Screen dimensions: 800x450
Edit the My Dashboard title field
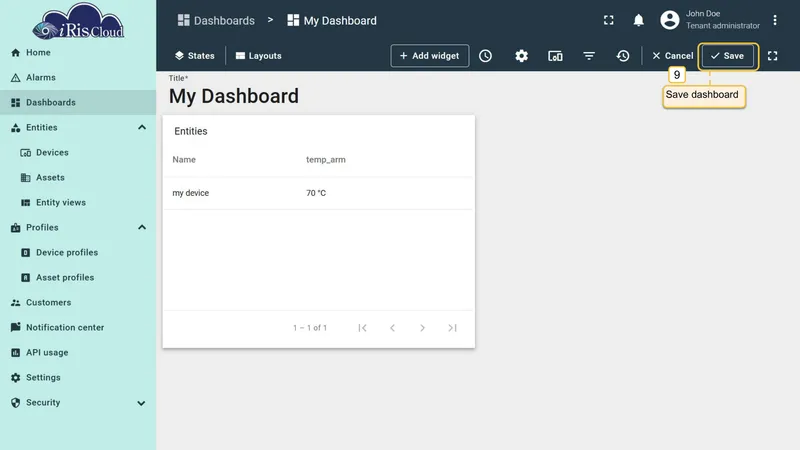(x=234, y=96)
